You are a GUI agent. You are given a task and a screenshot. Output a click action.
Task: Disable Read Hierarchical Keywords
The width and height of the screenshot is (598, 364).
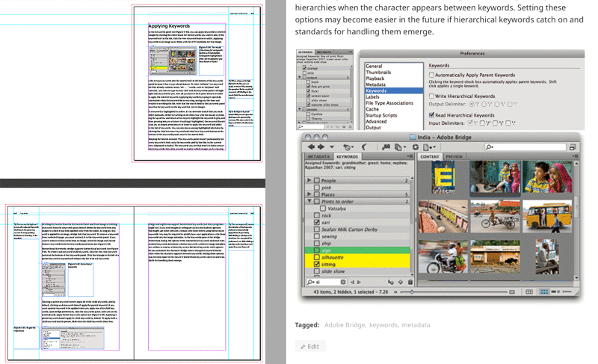pos(431,115)
